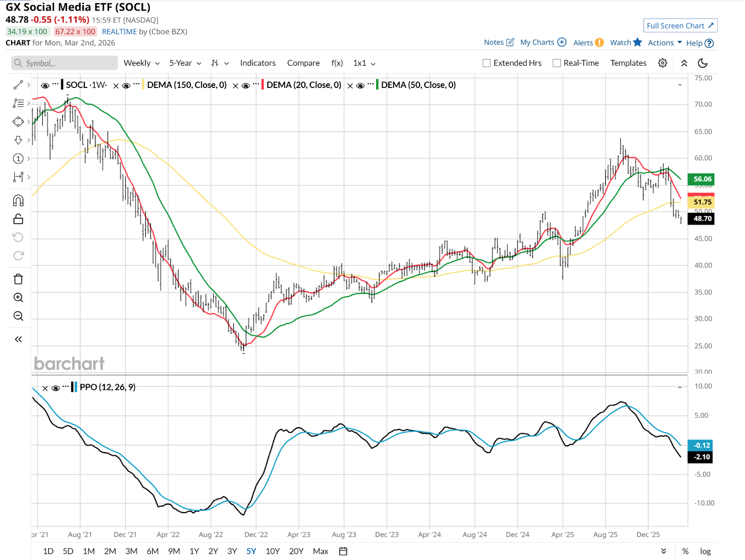
Task: Open chart settings gear
Action: click(x=663, y=63)
